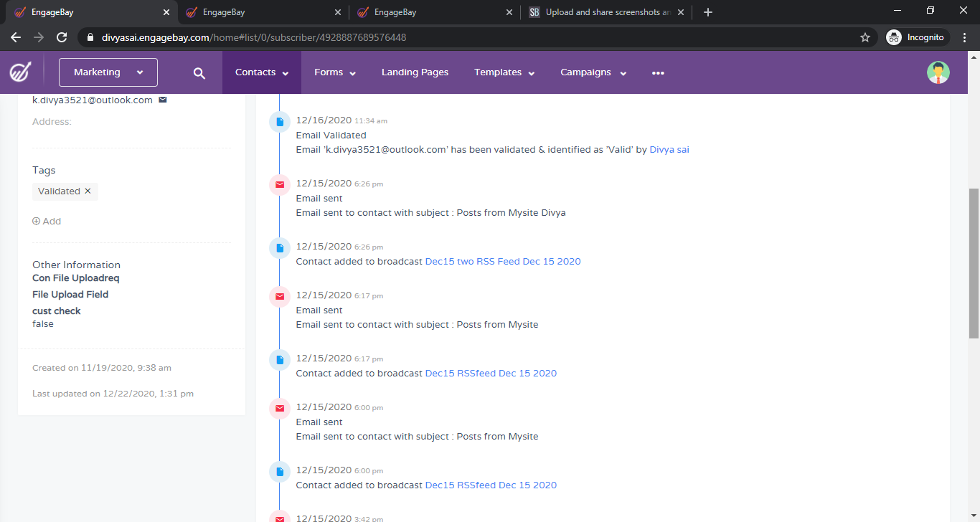Viewport: 980px width, 522px height.
Task: Expand the Campaigns menu
Action: coord(593,72)
